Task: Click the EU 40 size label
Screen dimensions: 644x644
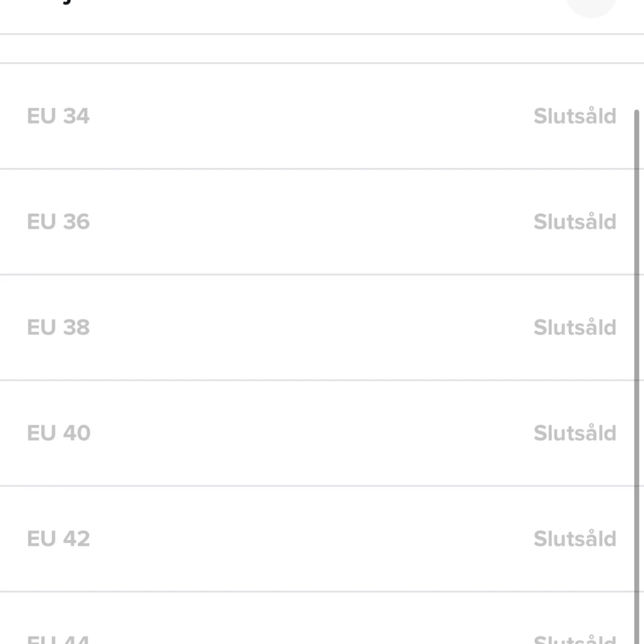Action: (x=59, y=433)
